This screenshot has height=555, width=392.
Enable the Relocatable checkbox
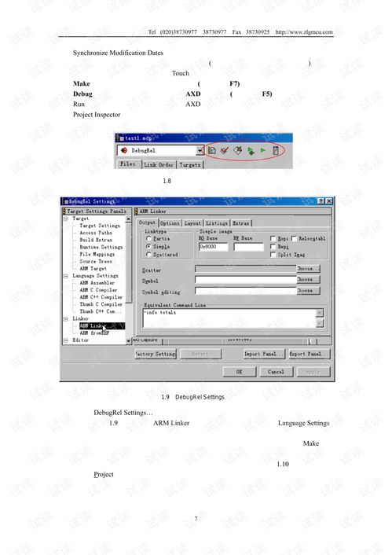[x=294, y=238]
